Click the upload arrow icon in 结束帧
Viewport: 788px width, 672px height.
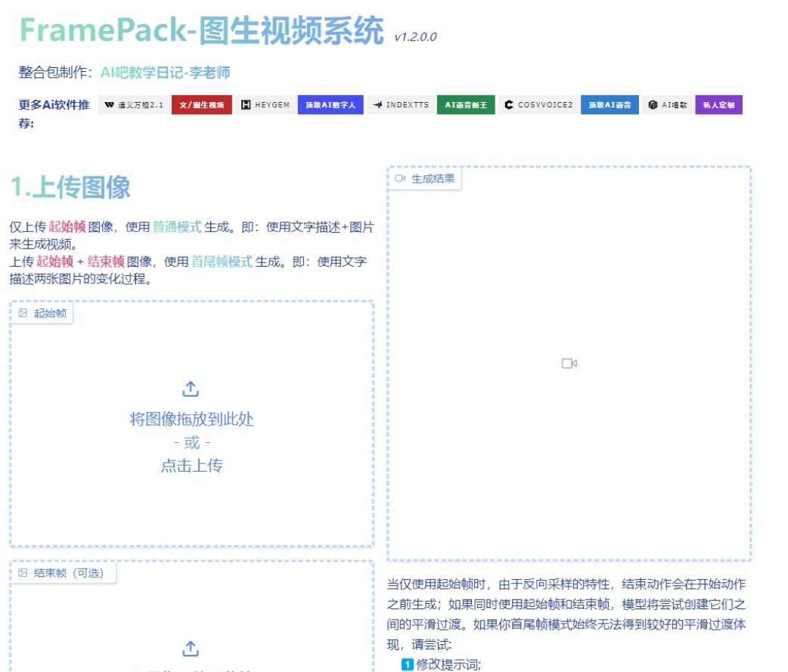click(x=191, y=649)
